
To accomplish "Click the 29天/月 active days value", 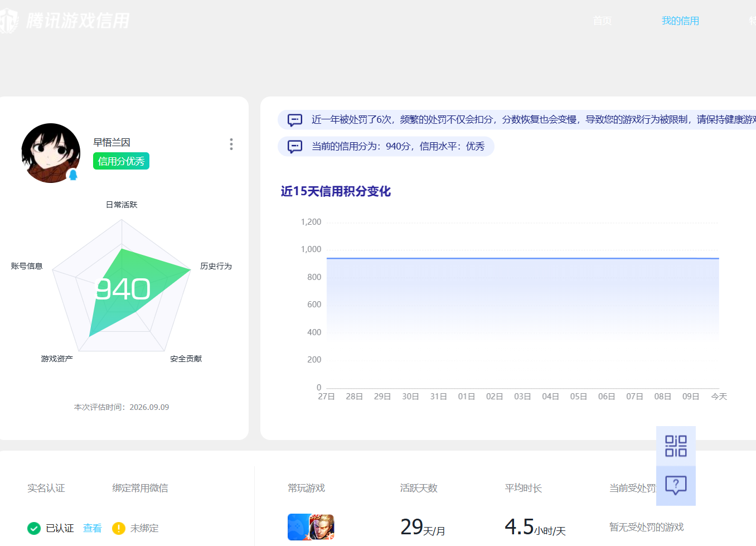I will 423,527.
